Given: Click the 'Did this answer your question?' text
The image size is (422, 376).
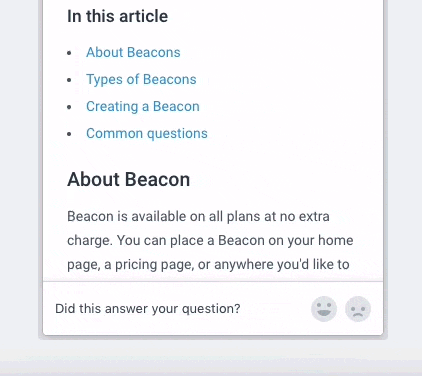Looking at the screenshot, I should (x=148, y=309).
